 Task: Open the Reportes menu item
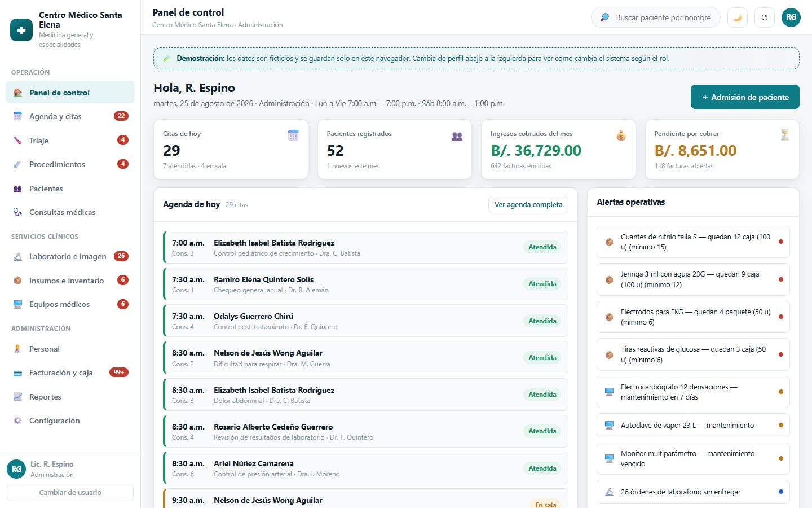tap(70, 397)
